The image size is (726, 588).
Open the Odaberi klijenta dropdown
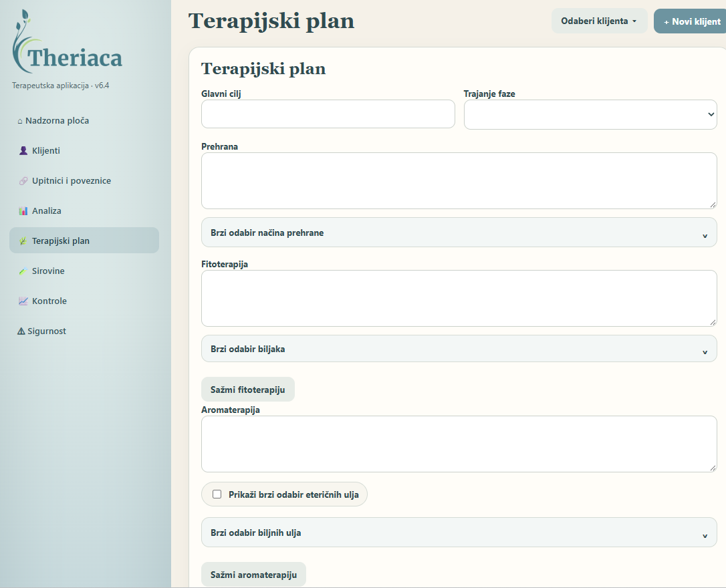[599, 21]
